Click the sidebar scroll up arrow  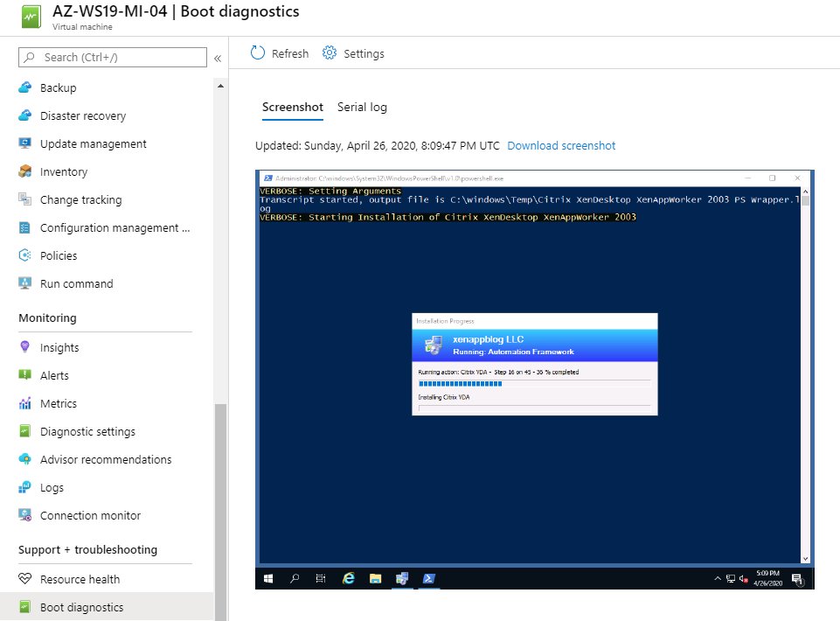(x=220, y=86)
